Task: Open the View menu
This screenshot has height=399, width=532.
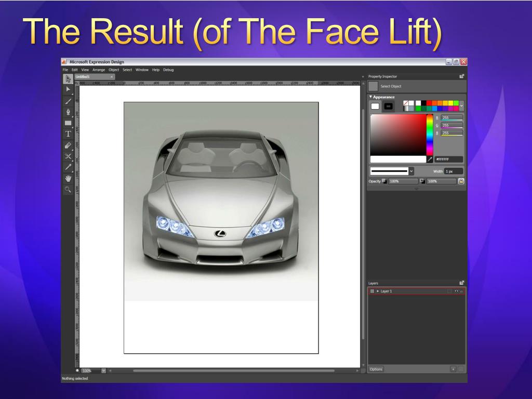Action: click(85, 70)
